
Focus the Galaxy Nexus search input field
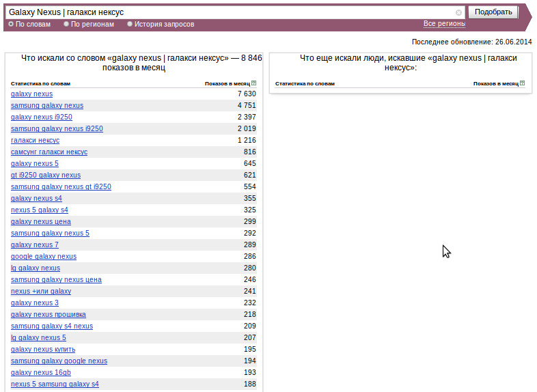click(x=231, y=12)
